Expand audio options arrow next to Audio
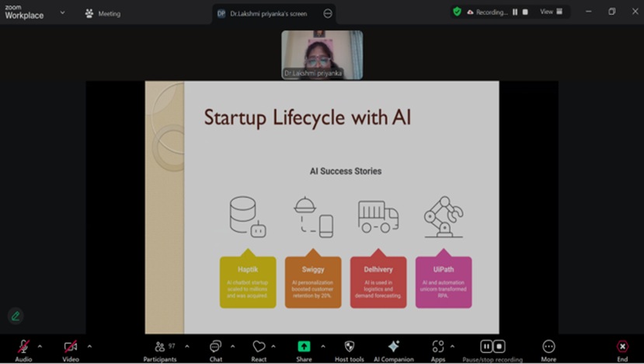The image size is (644, 364). click(40, 346)
